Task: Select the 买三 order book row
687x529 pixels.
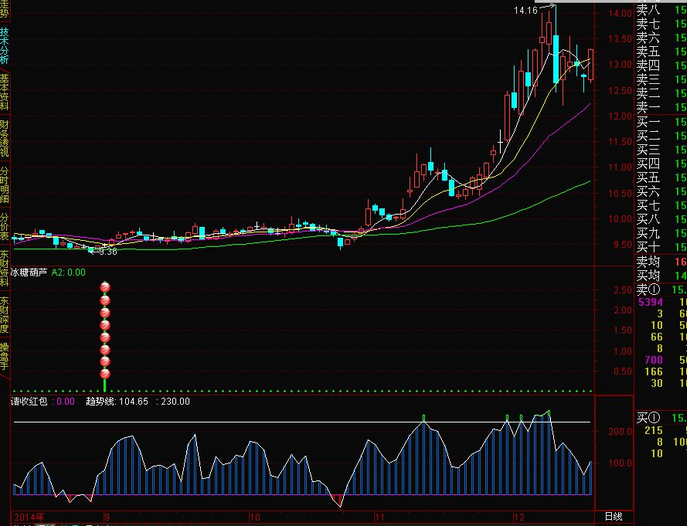Action: [661, 150]
